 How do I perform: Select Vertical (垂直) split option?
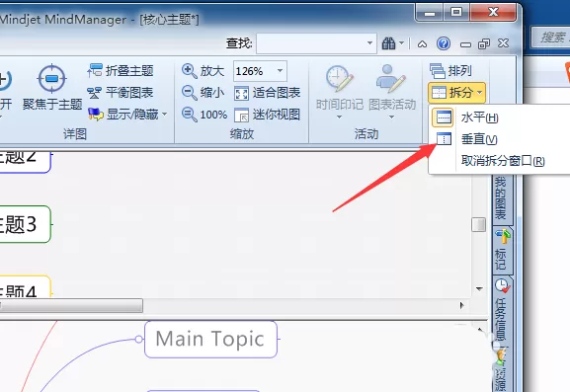click(x=479, y=139)
